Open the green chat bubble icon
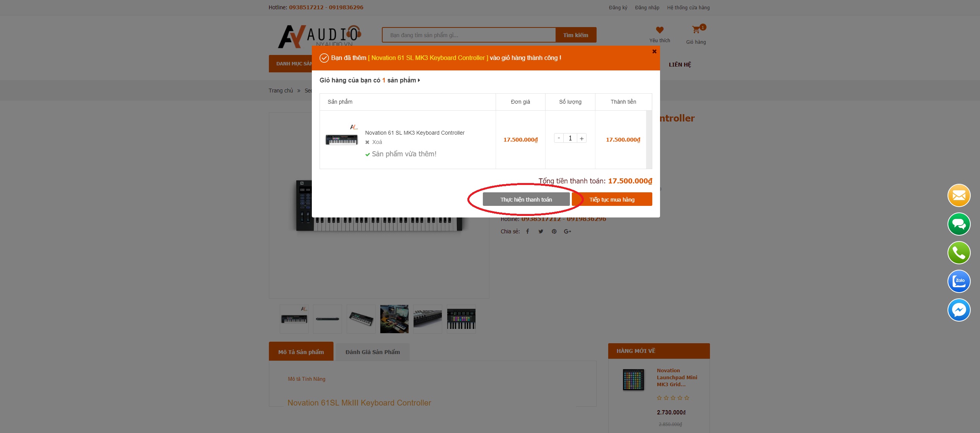The image size is (980, 433). coord(959,224)
